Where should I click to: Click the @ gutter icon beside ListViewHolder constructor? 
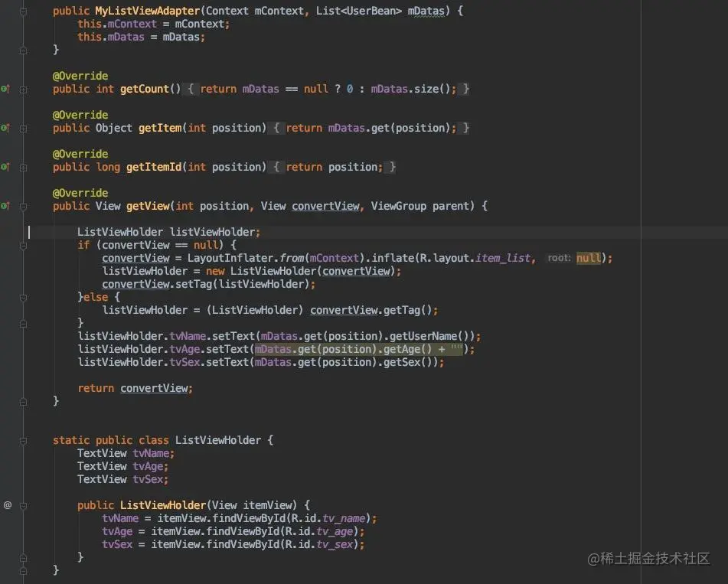coord(8,505)
